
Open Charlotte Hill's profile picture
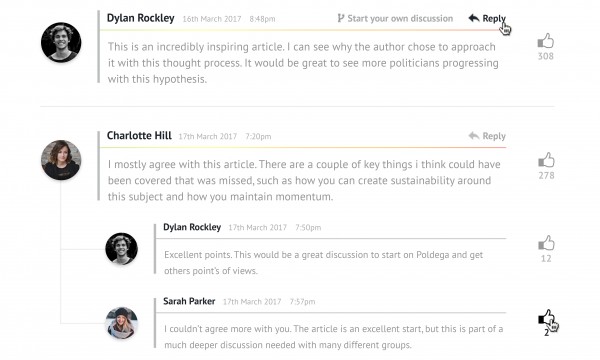(61, 160)
